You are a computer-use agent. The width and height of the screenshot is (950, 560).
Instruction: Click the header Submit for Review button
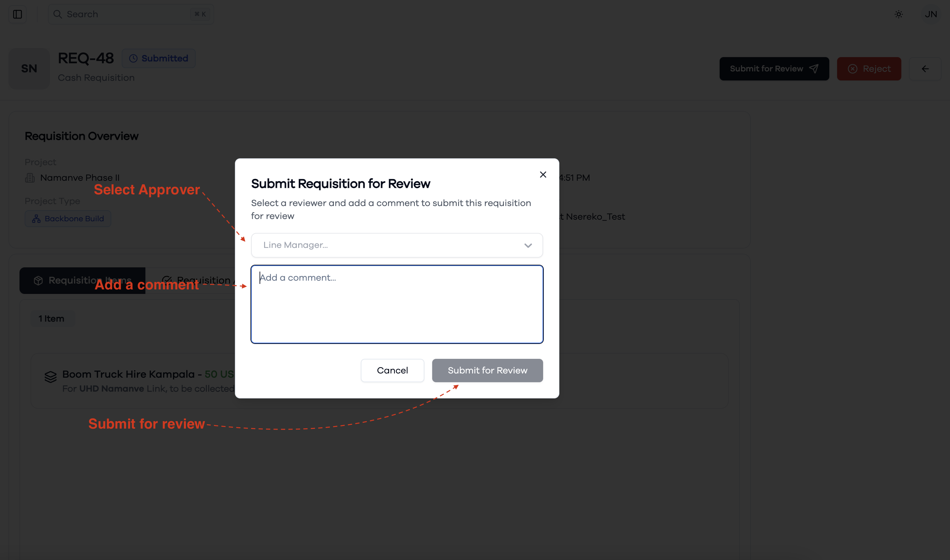tap(774, 69)
